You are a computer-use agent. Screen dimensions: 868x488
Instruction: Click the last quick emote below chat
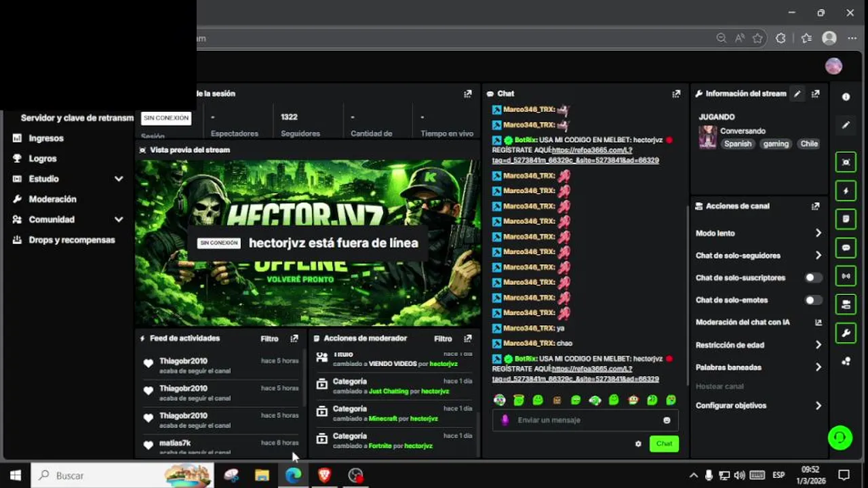point(671,401)
